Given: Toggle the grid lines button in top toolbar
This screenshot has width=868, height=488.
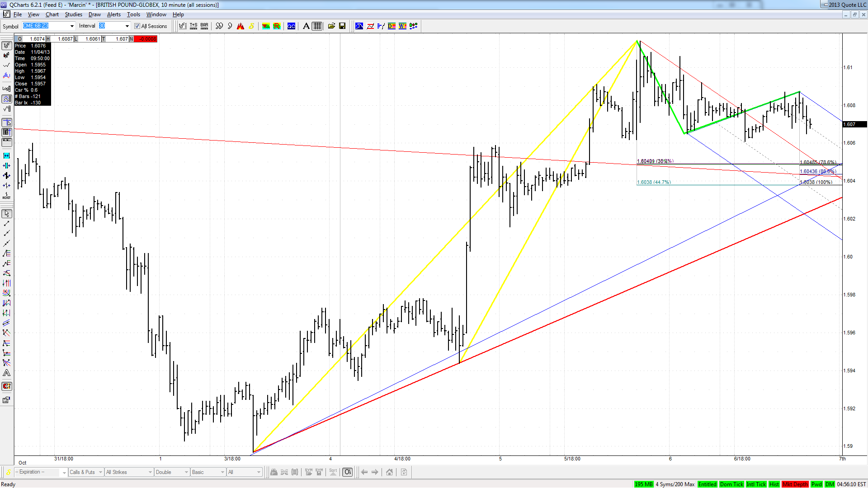Looking at the screenshot, I should click(317, 26).
